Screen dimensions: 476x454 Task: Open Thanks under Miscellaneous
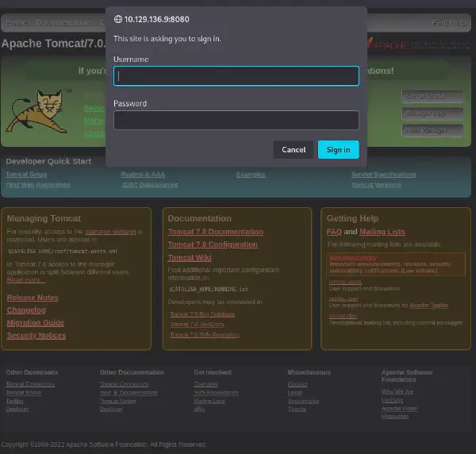tap(297, 410)
